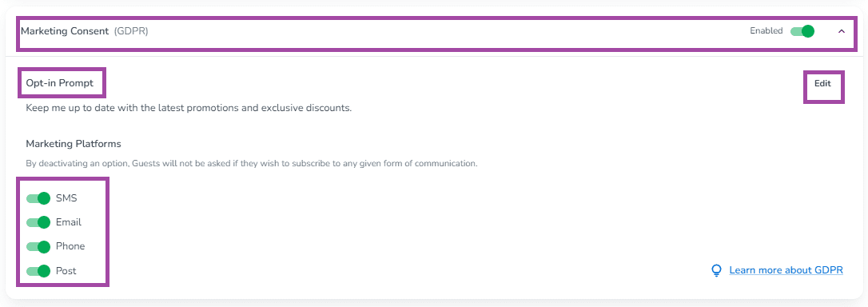Click the (GDPR) label in the header
This screenshot has width=868, height=307.
coord(131,31)
